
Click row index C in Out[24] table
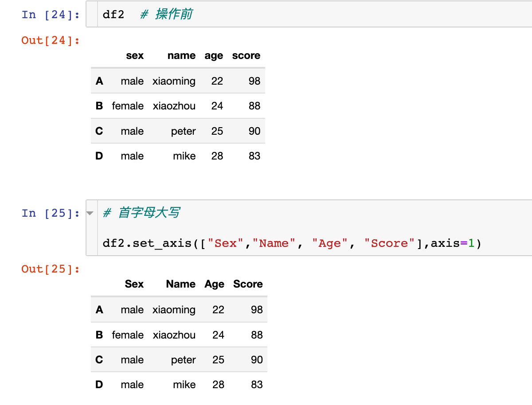pyautogui.click(x=99, y=131)
